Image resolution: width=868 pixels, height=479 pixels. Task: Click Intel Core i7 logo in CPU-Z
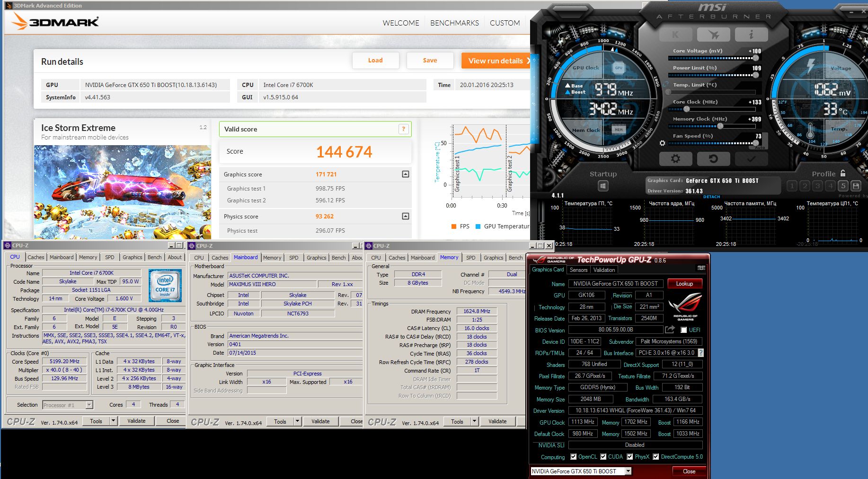165,286
